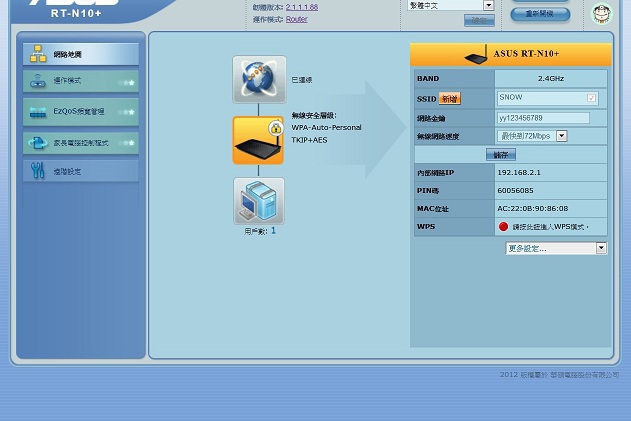Click the network map sidebar icon
This screenshot has height=421, width=631.
pos(38,54)
